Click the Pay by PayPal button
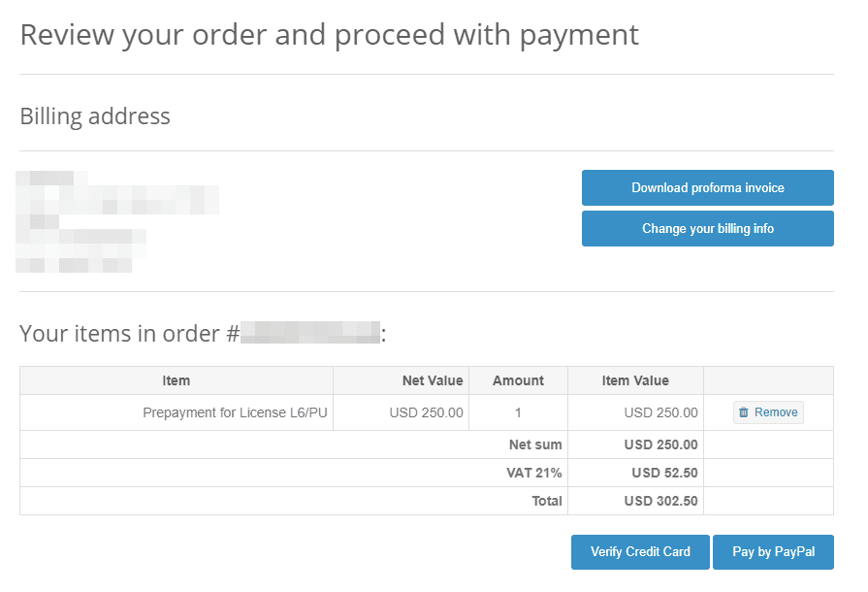 click(x=773, y=551)
